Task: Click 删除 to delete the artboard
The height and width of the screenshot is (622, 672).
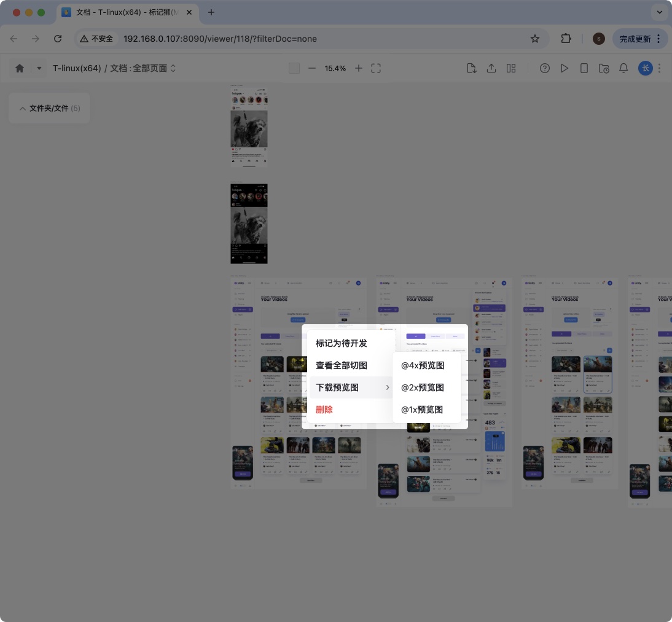Action: pyautogui.click(x=324, y=410)
